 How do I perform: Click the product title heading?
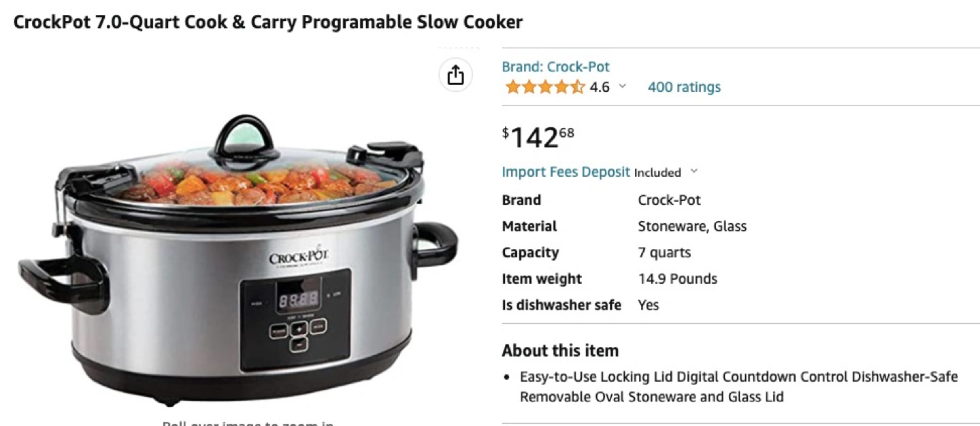tap(268, 22)
